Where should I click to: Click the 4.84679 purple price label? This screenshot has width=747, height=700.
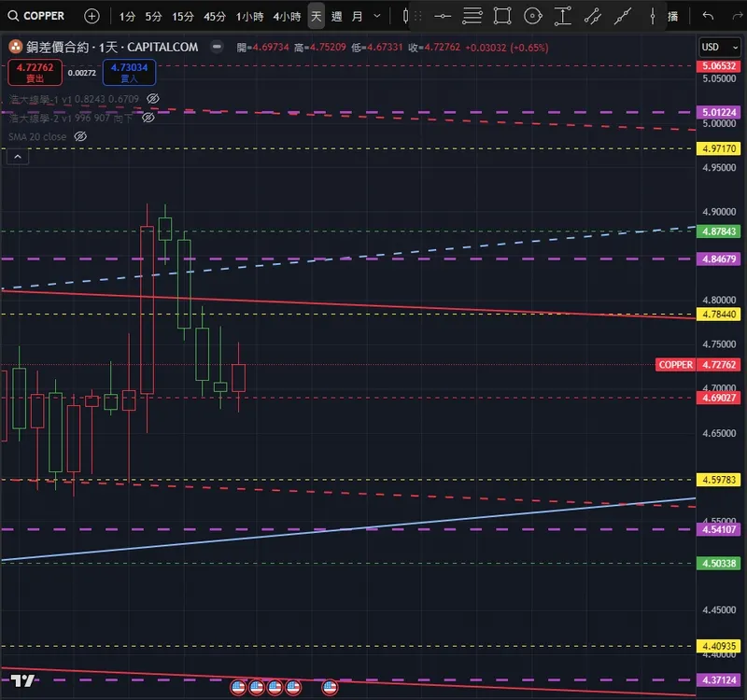pos(719,259)
